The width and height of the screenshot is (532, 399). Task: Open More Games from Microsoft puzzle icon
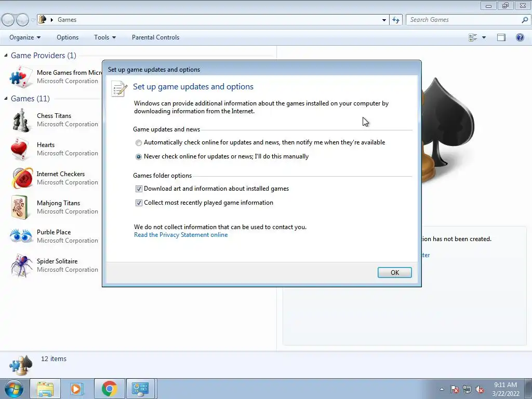click(21, 77)
